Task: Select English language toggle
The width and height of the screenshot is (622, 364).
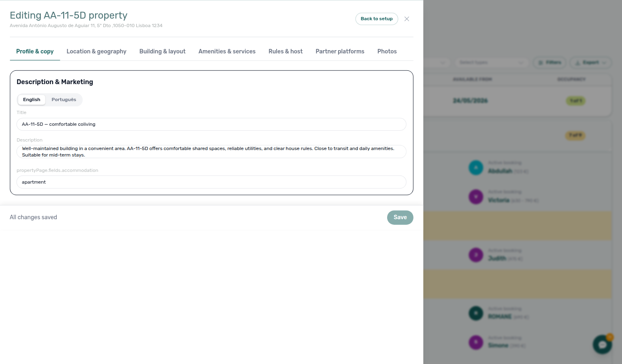Action: [32, 100]
